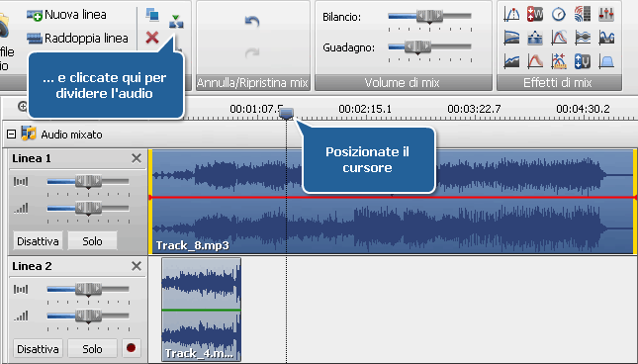Click the split audio icon with green arrow
The width and height of the screenshot is (638, 364).
[176, 22]
